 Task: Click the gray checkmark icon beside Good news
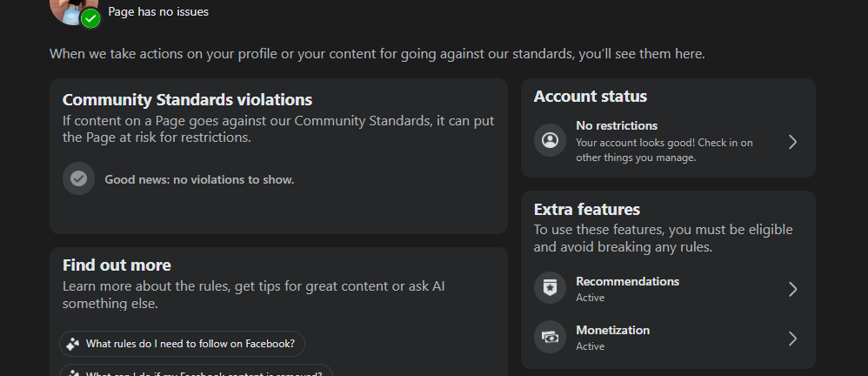click(x=78, y=178)
